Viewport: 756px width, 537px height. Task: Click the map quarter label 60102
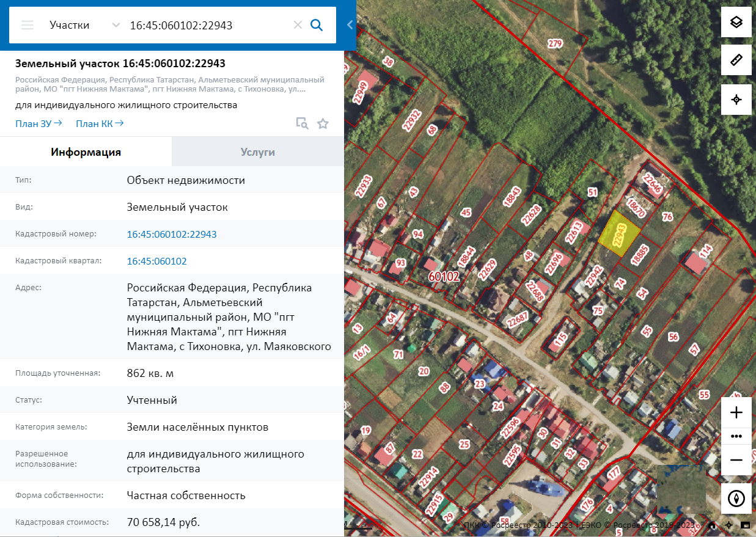click(444, 276)
